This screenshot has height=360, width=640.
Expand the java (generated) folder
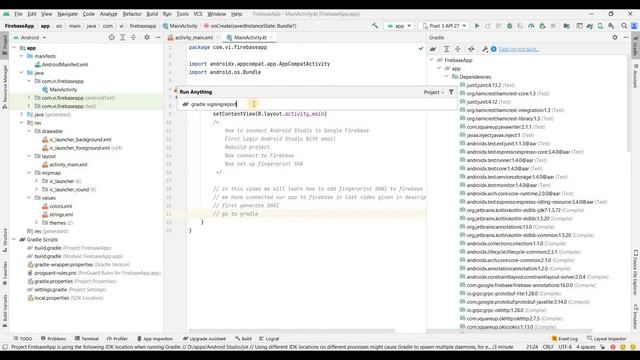[x=22, y=114]
